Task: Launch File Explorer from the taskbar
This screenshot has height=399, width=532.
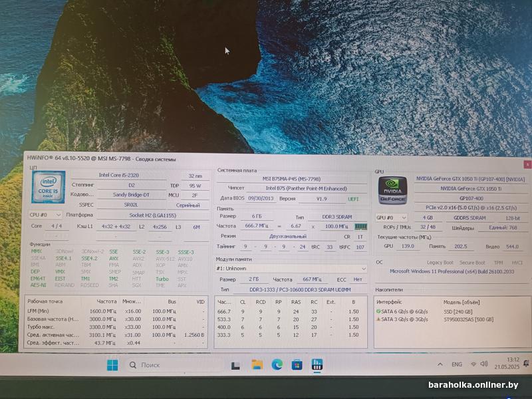Action: (257, 364)
